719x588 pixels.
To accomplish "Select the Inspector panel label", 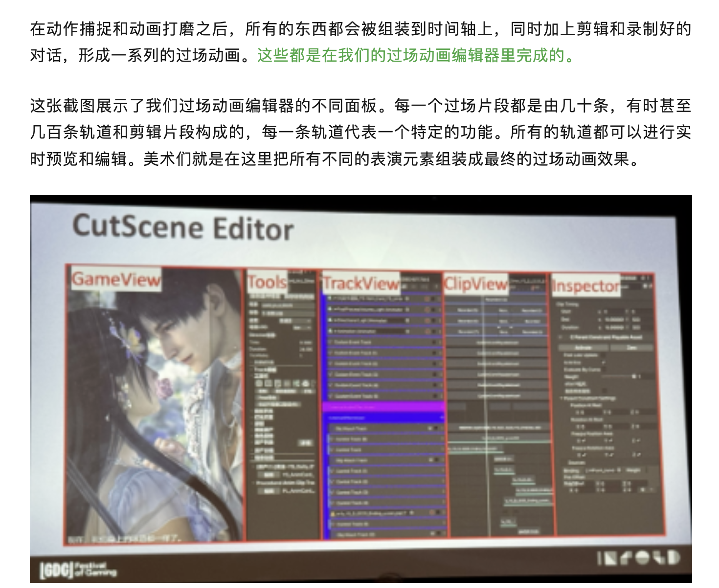I will 585,286.
